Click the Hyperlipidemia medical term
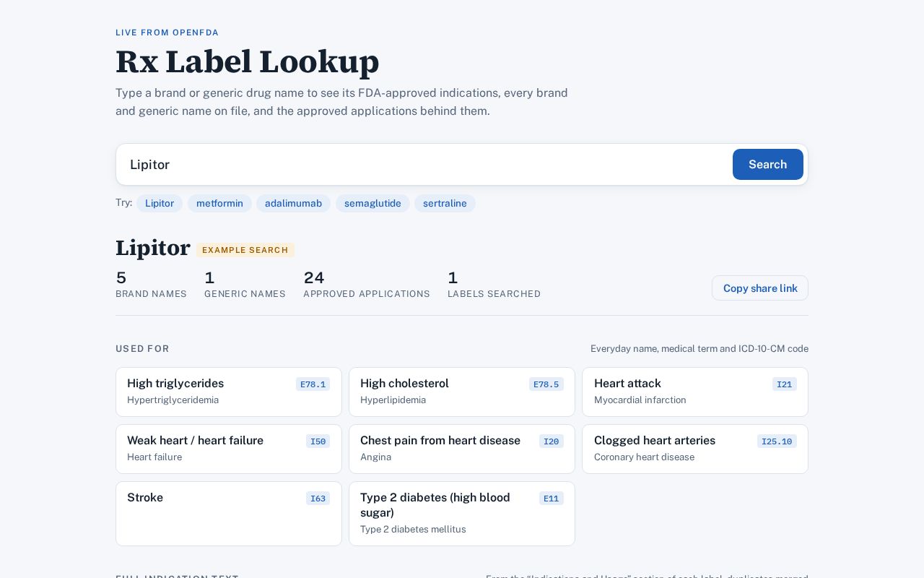924x578 pixels. pos(393,400)
